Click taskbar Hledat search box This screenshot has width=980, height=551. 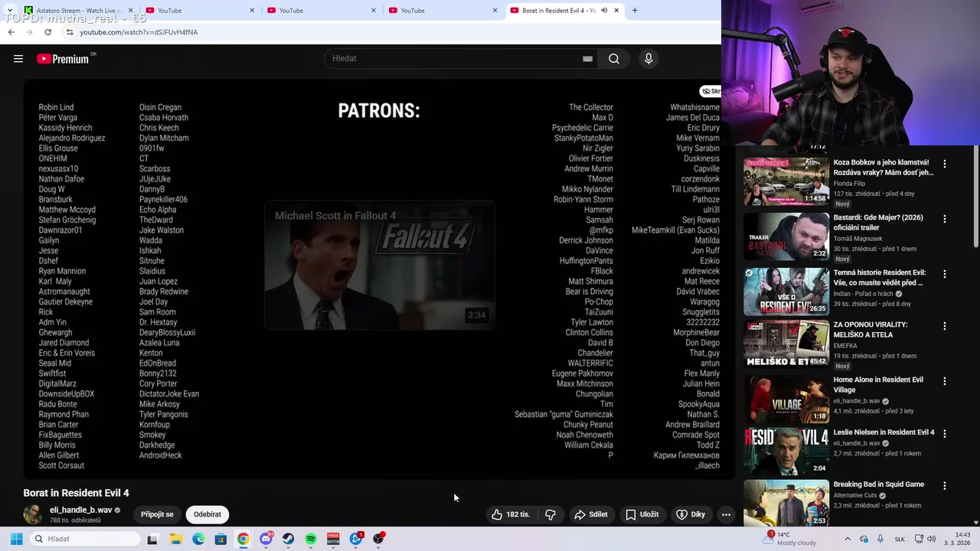pos(86,539)
